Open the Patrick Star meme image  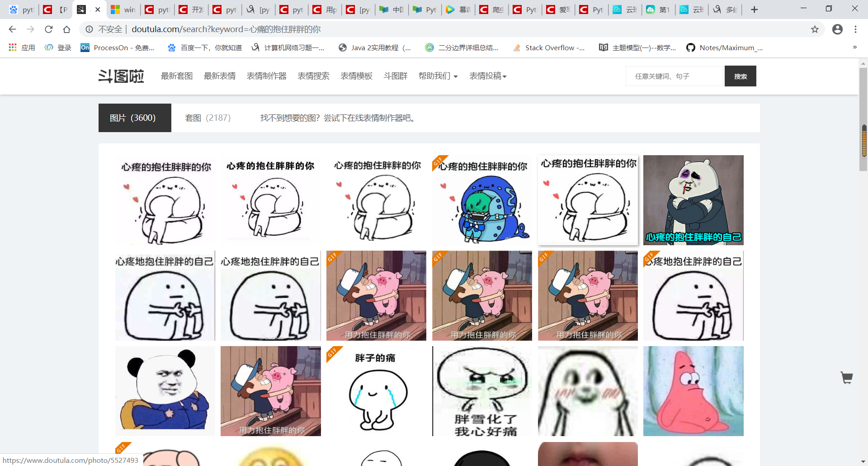coord(693,391)
